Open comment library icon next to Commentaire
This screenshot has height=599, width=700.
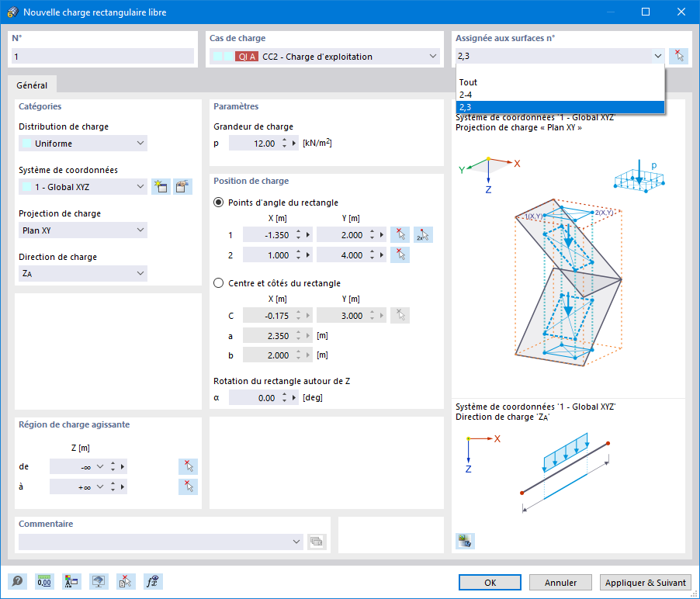(317, 542)
